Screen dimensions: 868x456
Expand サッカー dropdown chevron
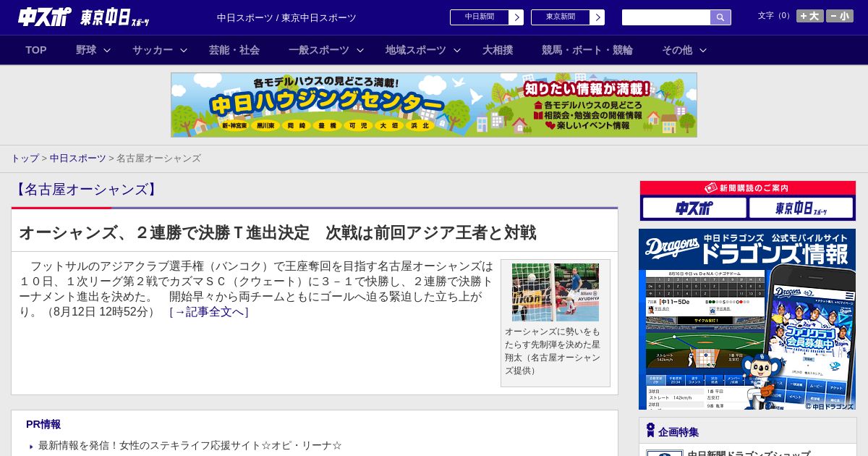[184, 50]
